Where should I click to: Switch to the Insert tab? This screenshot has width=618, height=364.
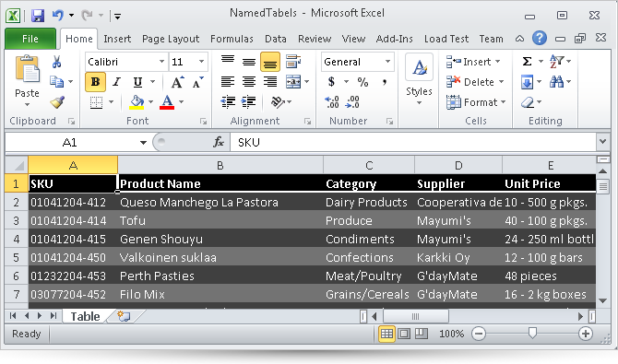[x=117, y=39]
